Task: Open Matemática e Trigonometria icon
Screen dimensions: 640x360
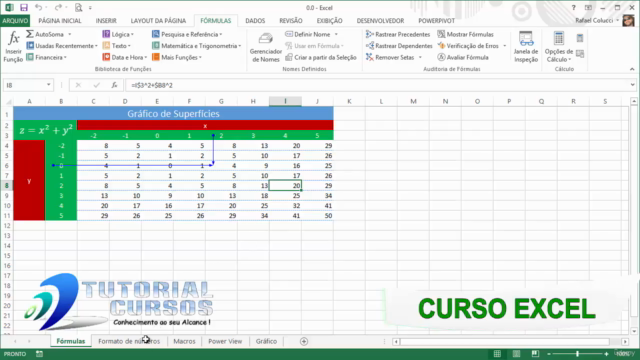Action: (x=156, y=46)
